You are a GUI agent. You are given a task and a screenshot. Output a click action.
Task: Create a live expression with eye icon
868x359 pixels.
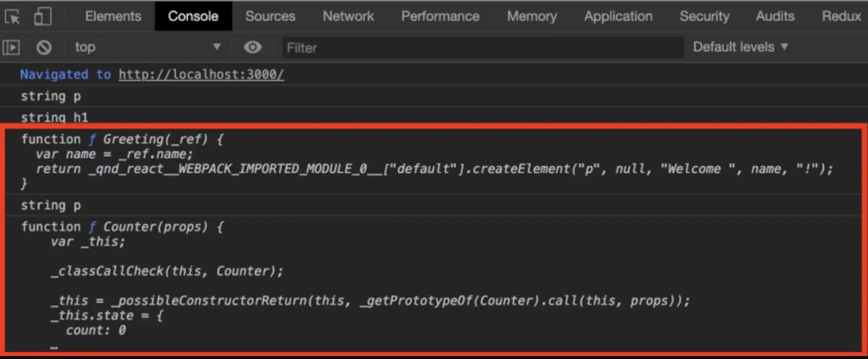tap(253, 47)
